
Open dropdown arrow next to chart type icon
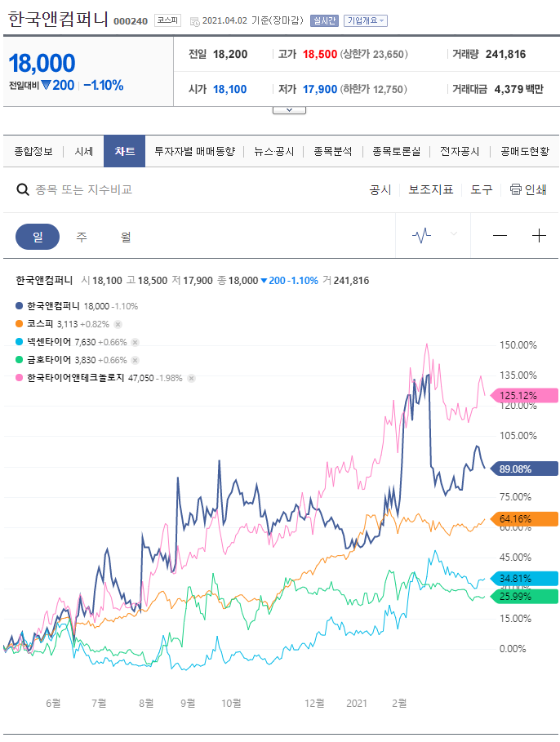pyautogui.click(x=454, y=233)
